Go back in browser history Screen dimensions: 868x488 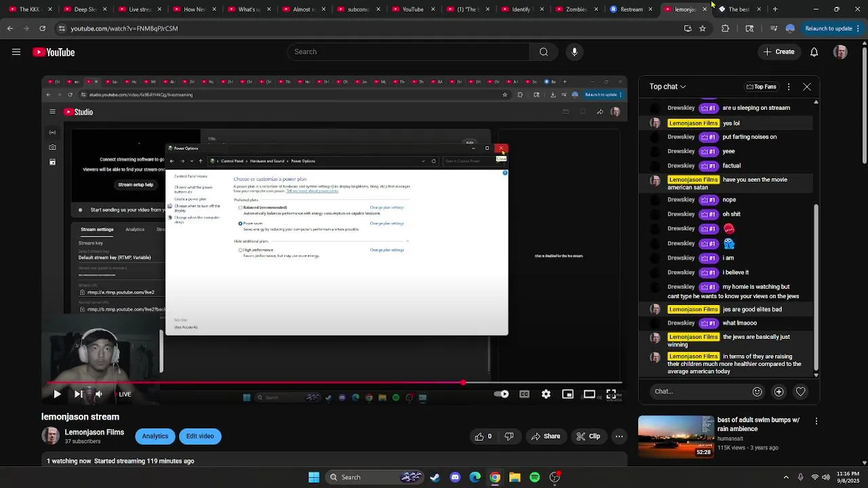tap(9, 28)
